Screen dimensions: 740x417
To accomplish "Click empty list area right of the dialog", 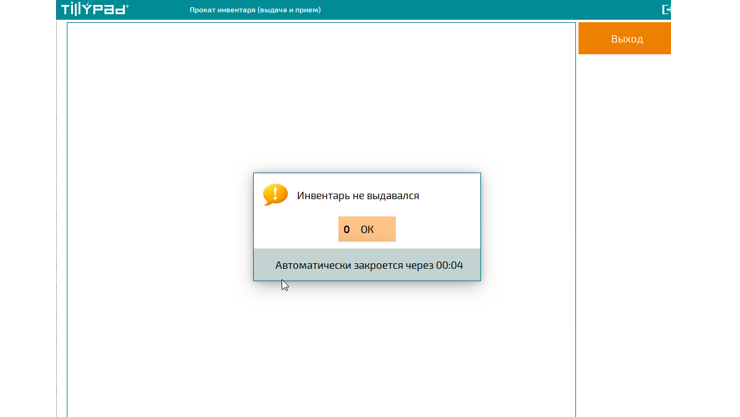I will point(528,225).
